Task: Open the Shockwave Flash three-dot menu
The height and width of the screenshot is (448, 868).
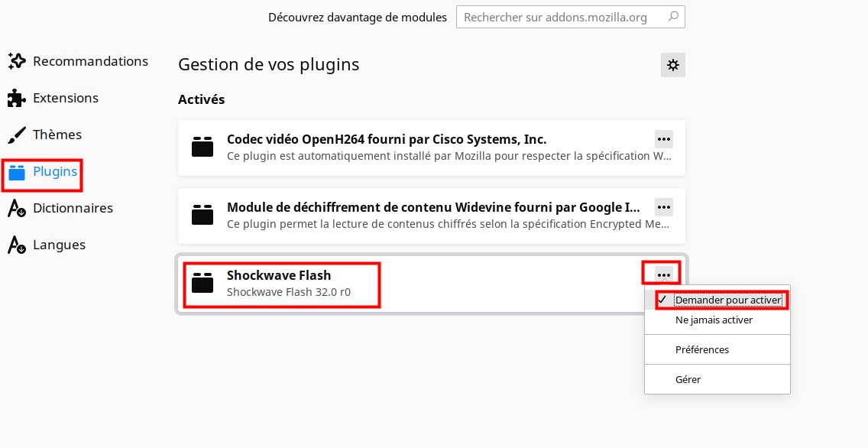Action: 662,273
